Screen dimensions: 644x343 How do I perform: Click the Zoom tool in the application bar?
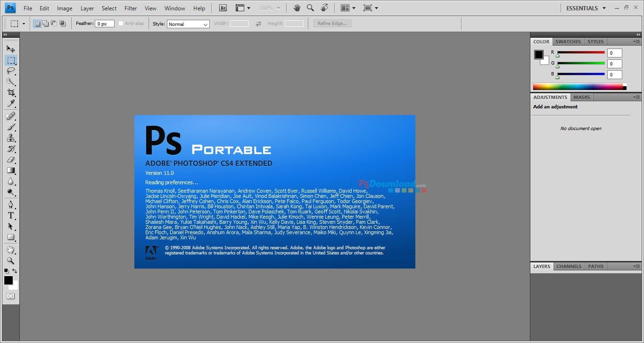(310, 8)
